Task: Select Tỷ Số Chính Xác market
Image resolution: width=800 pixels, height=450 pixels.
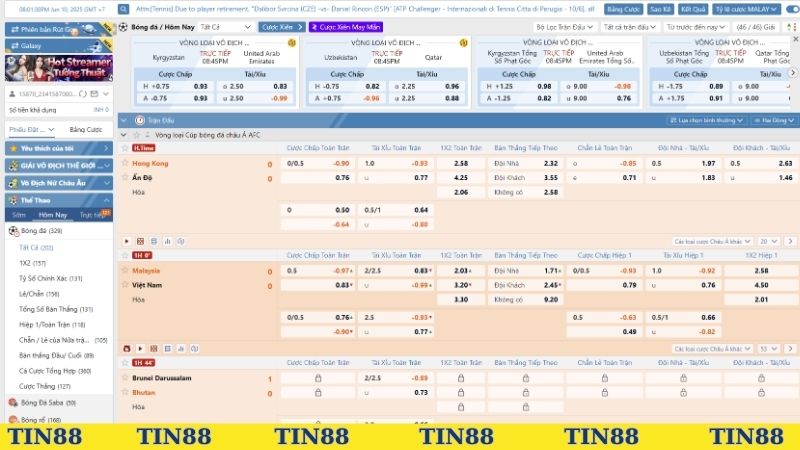Action: [50, 278]
